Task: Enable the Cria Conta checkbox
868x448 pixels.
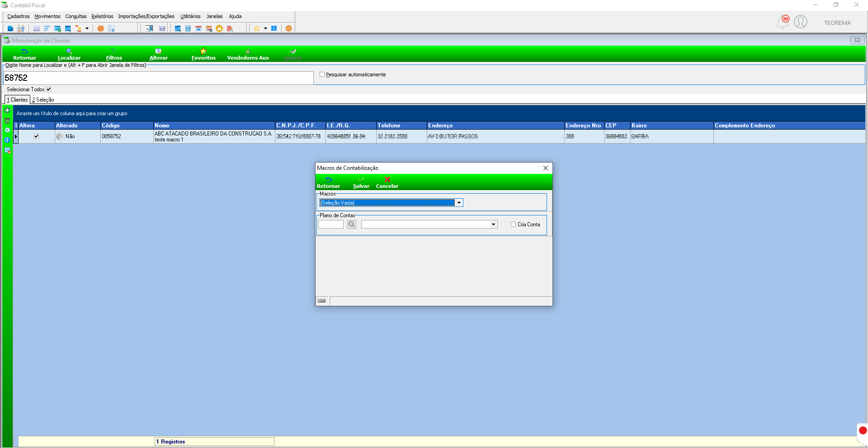Action: pos(513,224)
